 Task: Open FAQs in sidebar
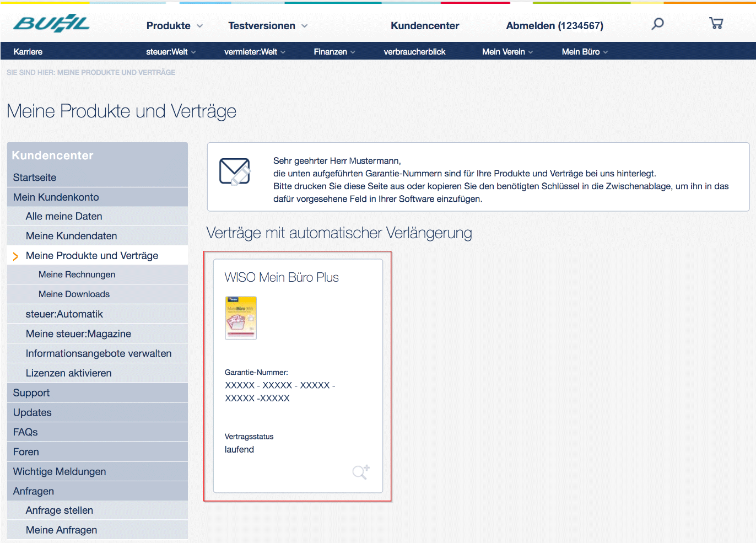pos(98,432)
